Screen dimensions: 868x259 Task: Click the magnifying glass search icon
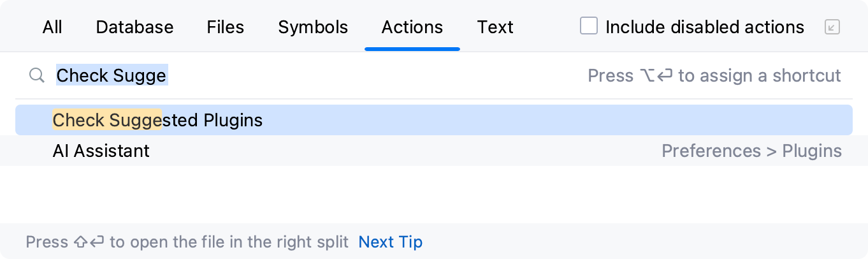point(37,76)
